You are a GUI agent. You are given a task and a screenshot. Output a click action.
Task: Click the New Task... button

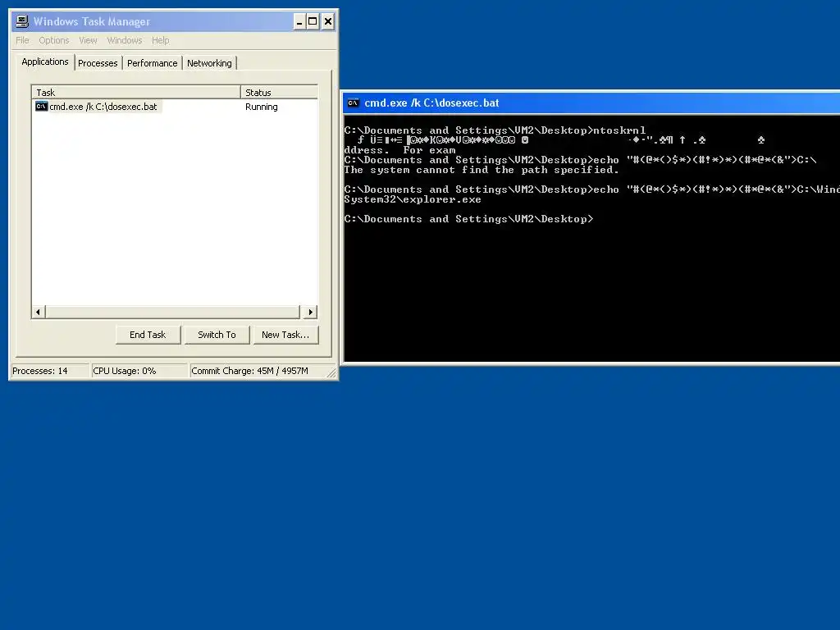(285, 335)
